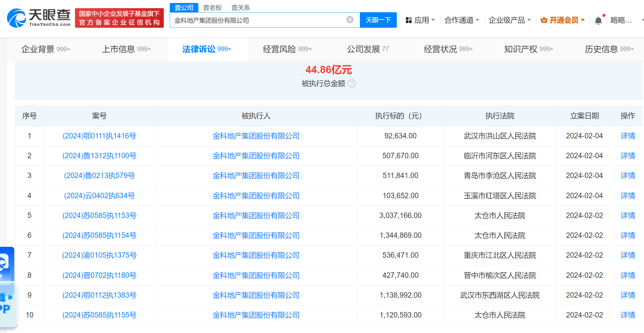
Task: Open 详情 for the 青岛市李沧区人民法院 row
Action: (628, 176)
